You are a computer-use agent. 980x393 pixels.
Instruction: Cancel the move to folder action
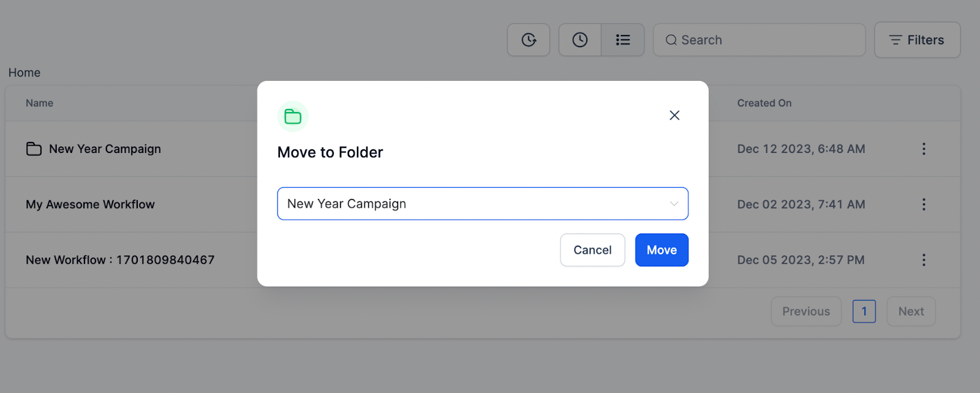tap(592, 250)
